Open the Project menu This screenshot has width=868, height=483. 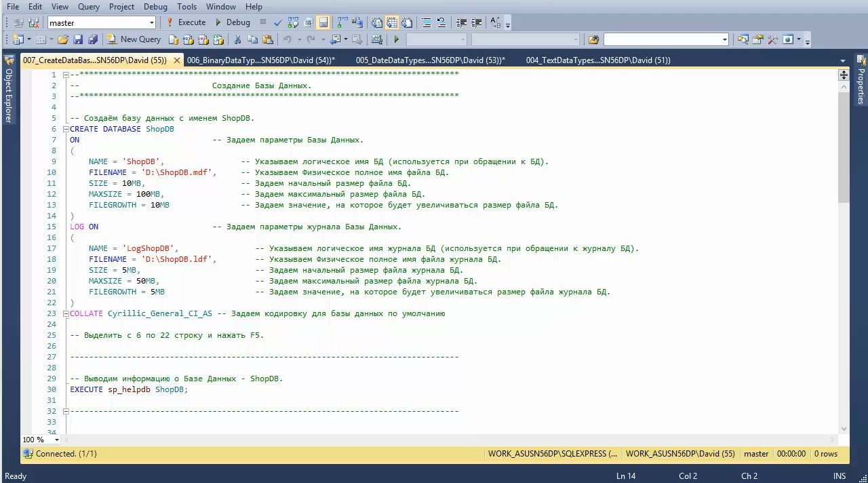tap(122, 7)
